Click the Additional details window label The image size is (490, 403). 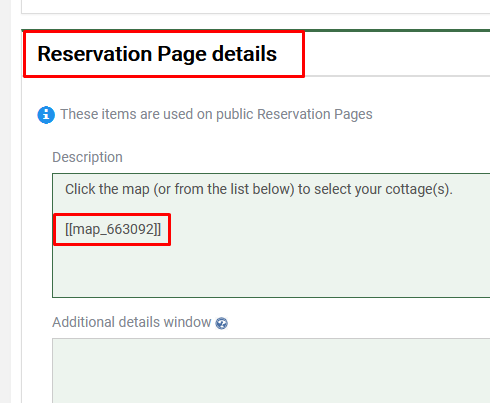coord(132,322)
